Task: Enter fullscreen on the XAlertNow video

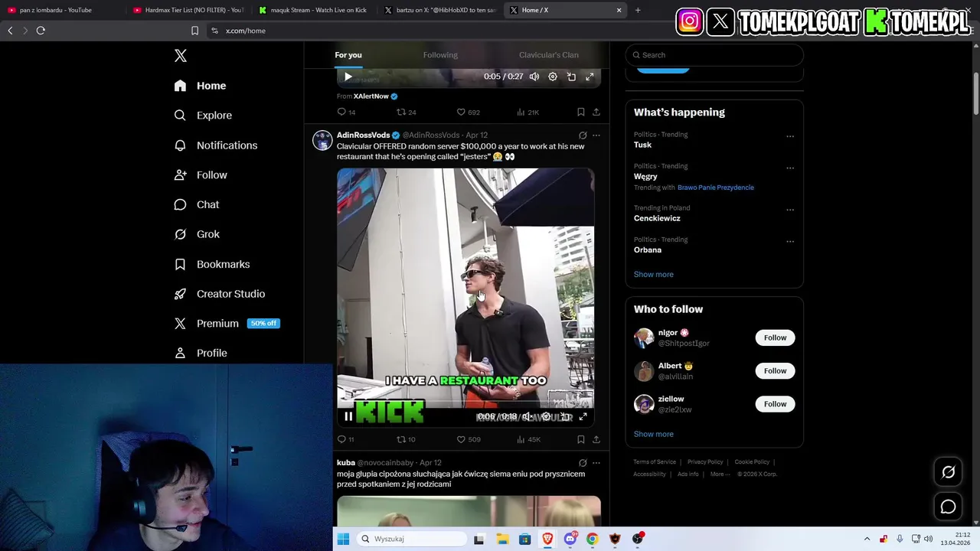Action: [x=590, y=77]
